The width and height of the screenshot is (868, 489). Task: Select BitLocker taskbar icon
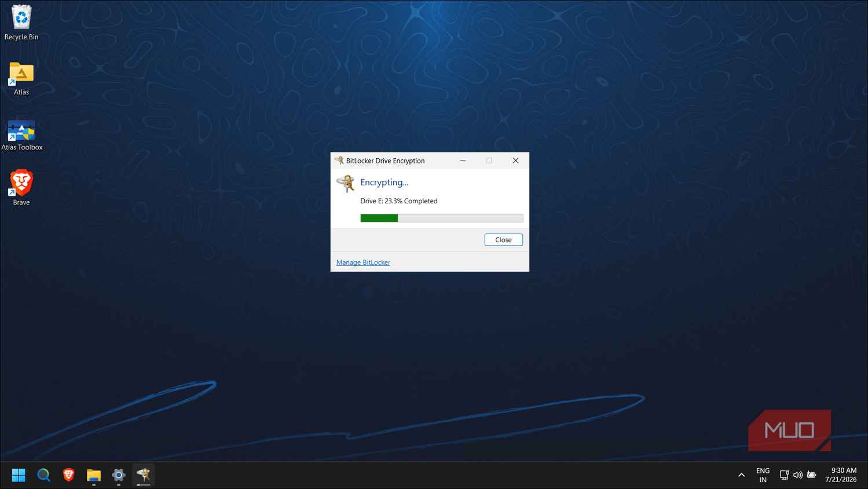pos(144,475)
